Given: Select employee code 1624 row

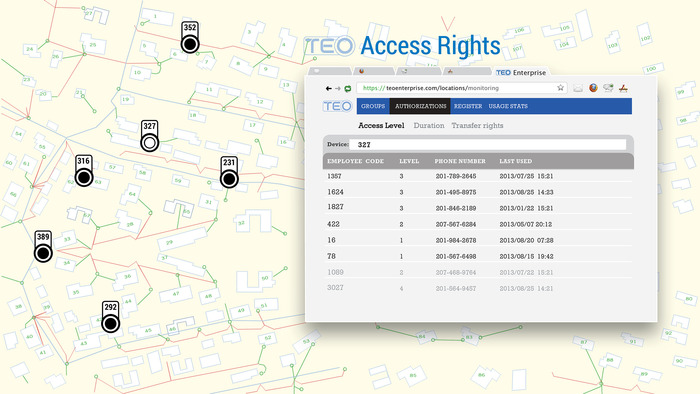Looking at the screenshot, I should (478, 192).
